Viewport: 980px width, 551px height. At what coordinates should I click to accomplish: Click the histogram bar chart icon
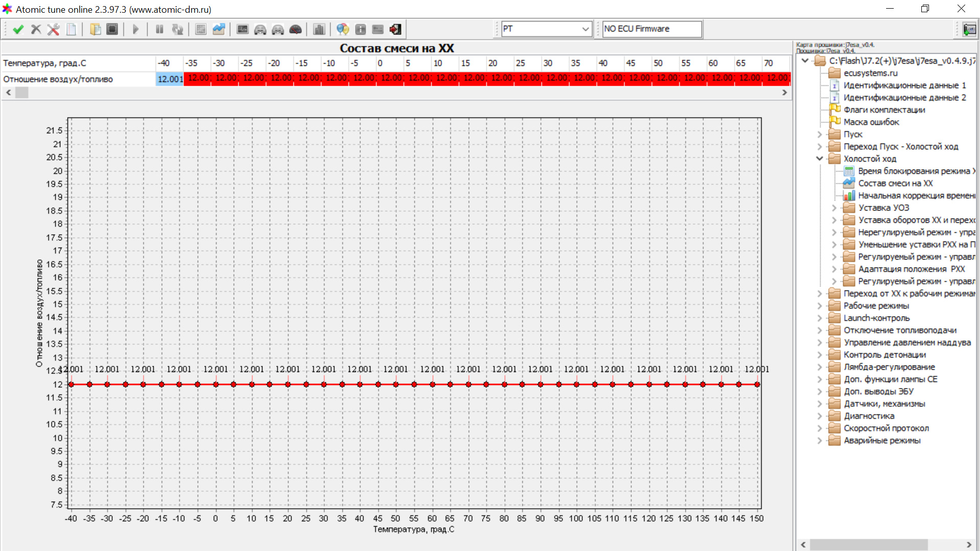coord(319,29)
